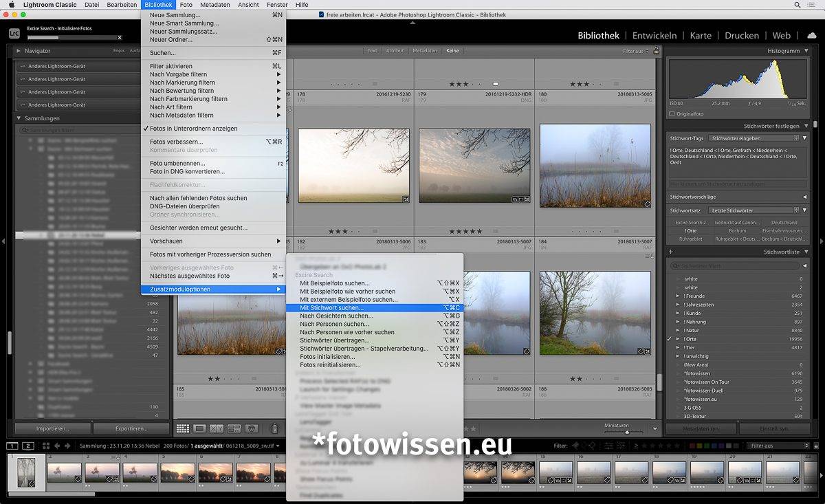Click the Importieren... button
The height and width of the screenshot is (504, 825).
point(52,428)
